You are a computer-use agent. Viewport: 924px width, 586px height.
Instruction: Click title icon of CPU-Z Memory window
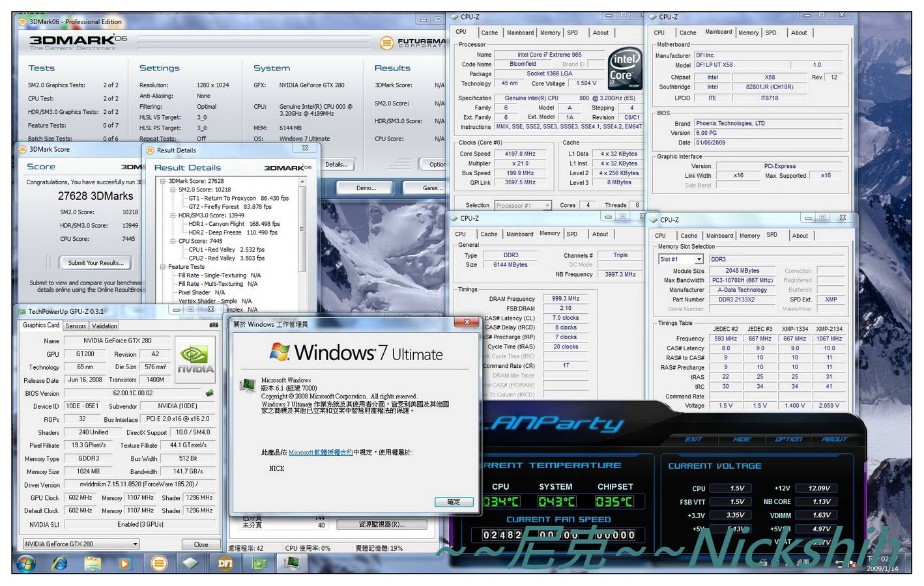[455, 219]
